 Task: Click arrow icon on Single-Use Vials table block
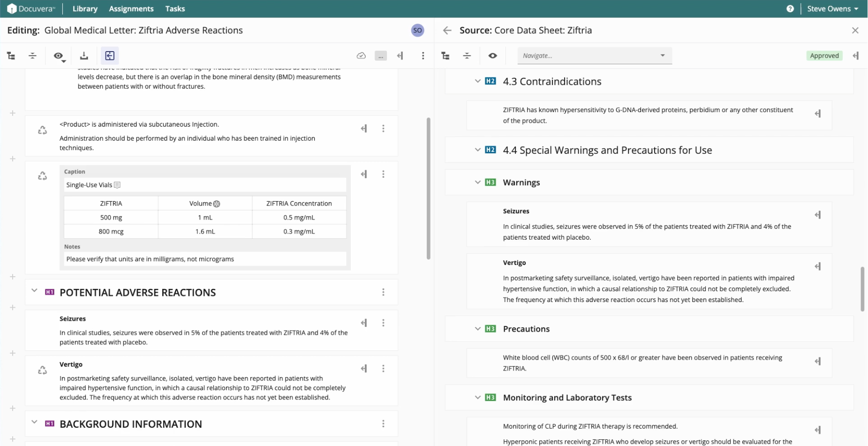[x=364, y=174]
